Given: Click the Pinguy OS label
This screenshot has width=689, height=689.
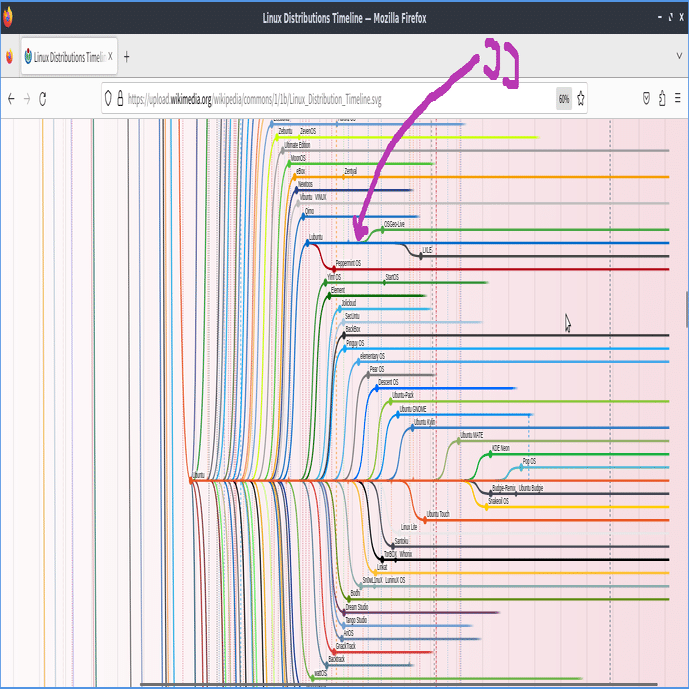Looking at the screenshot, I should click(x=355, y=343).
